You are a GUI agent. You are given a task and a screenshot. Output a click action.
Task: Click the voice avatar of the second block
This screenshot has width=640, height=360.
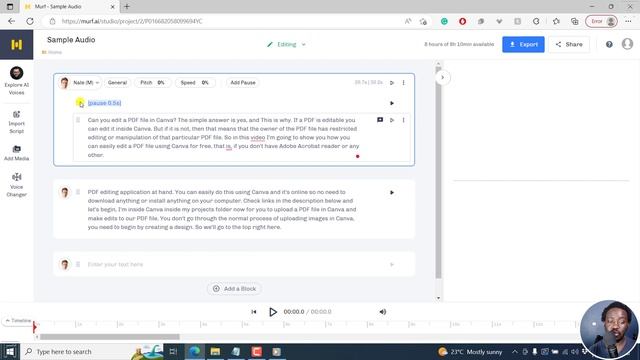(65, 192)
